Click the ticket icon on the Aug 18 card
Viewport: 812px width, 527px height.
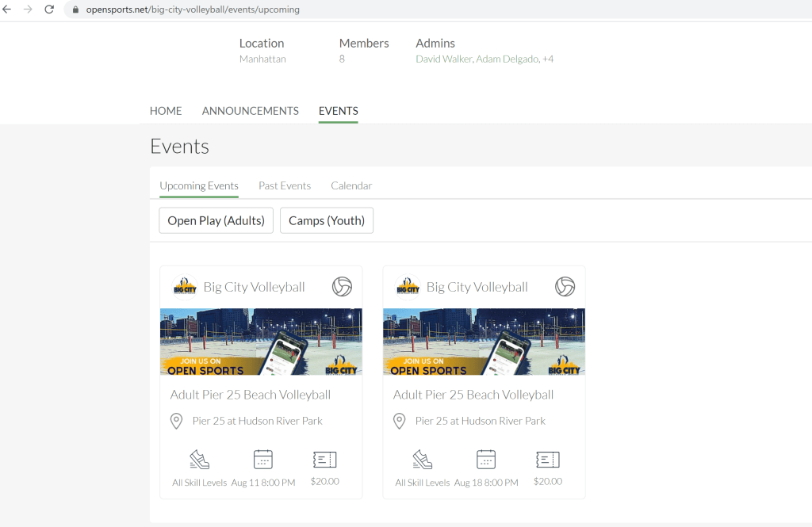tap(548, 460)
